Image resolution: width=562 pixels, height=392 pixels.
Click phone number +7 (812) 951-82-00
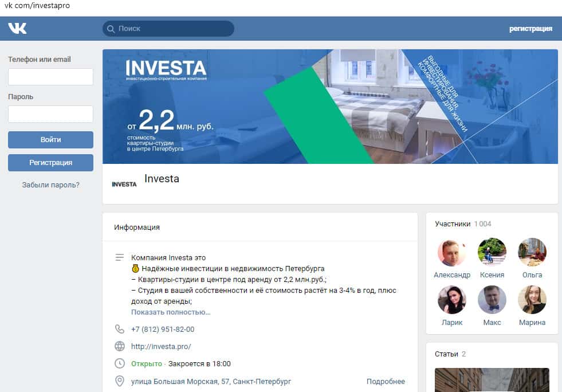(x=163, y=329)
